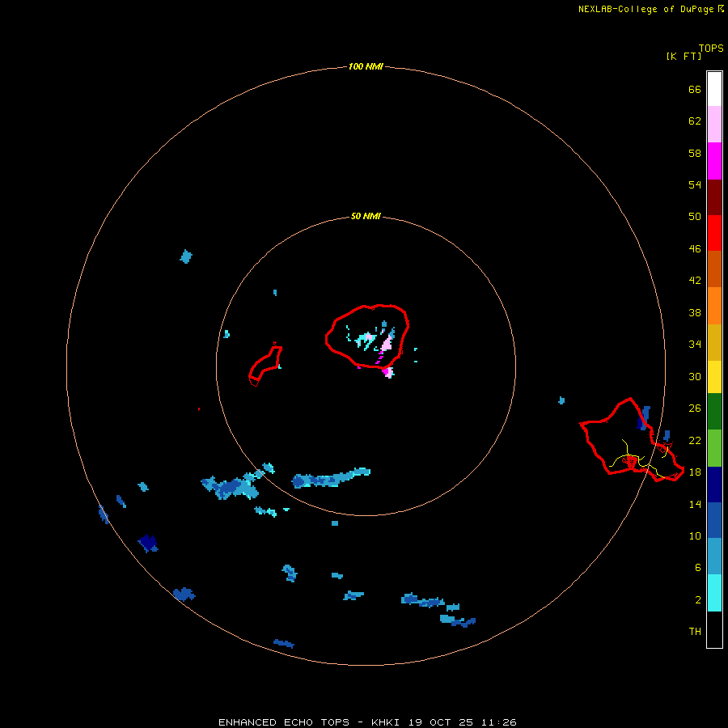The height and width of the screenshot is (728, 728).
Task: Select the legend value 58
Action: point(695,153)
